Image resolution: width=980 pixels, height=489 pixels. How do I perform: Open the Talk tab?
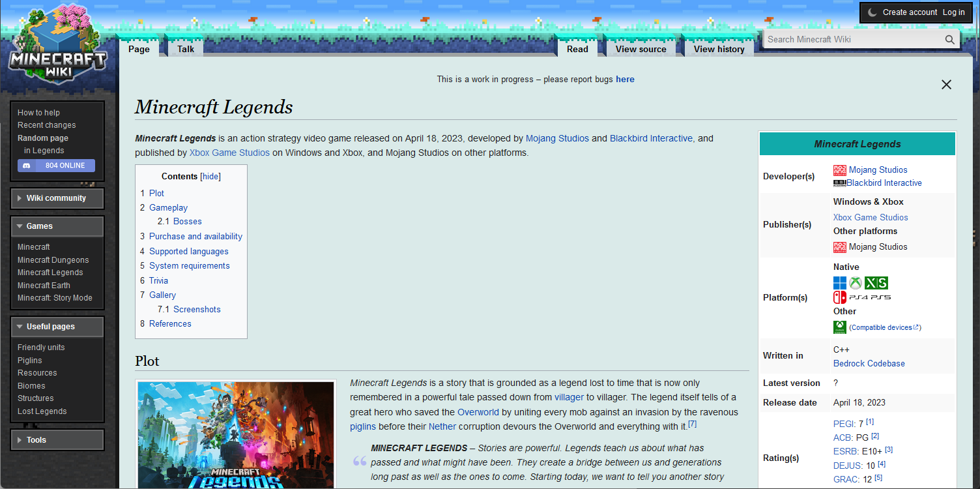186,49
